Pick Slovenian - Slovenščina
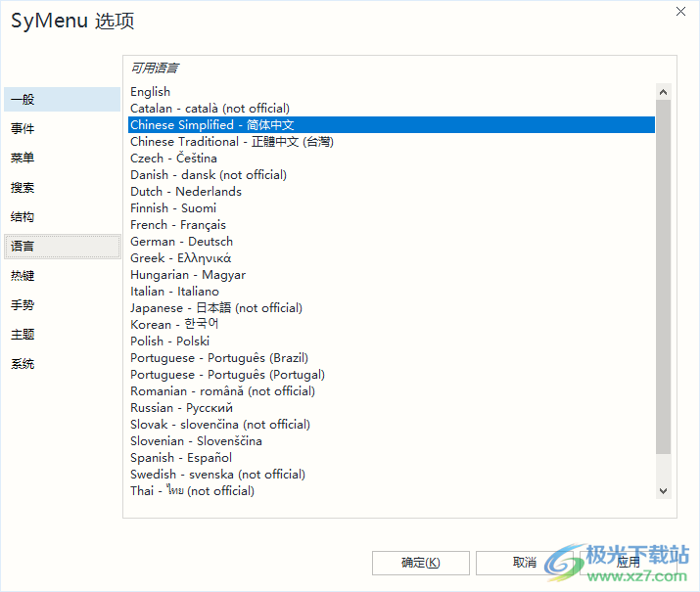The image size is (700, 592). [x=392, y=441]
